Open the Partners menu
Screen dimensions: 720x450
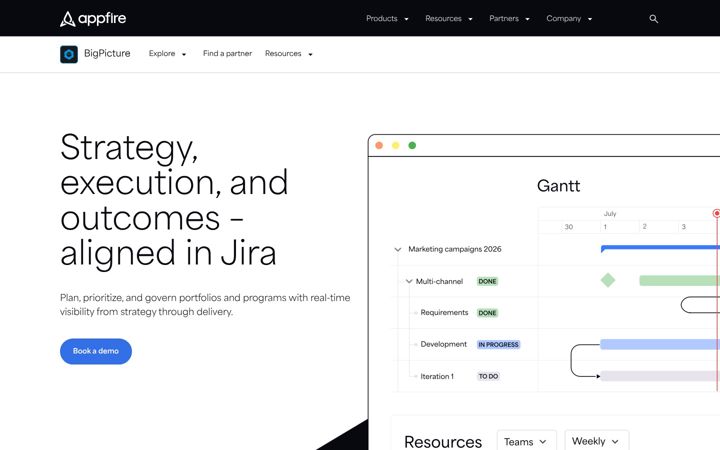click(x=509, y=18)
